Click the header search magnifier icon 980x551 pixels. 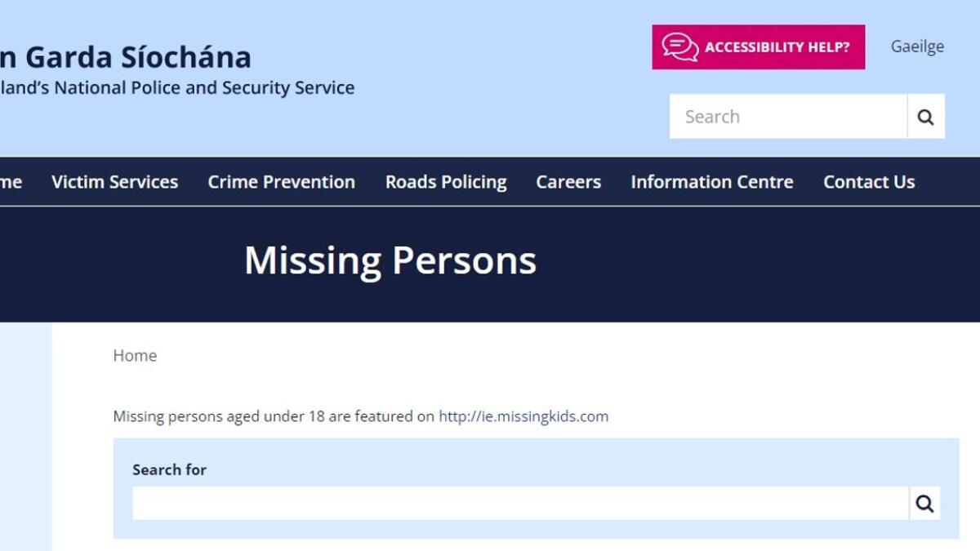point(925,117)
